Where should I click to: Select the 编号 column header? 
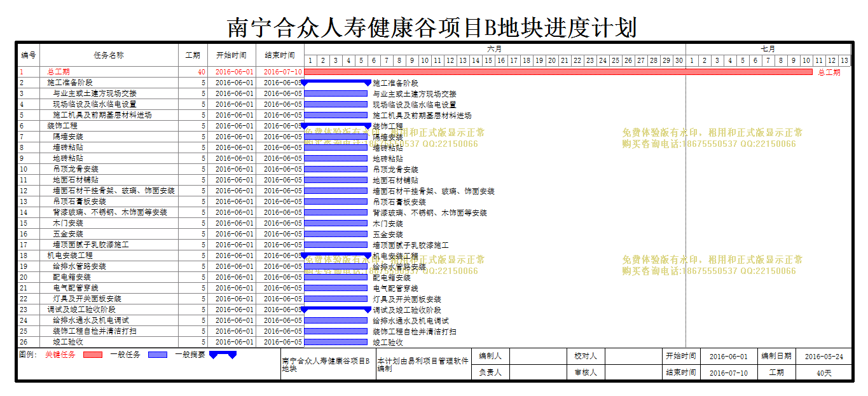[29, 55]
